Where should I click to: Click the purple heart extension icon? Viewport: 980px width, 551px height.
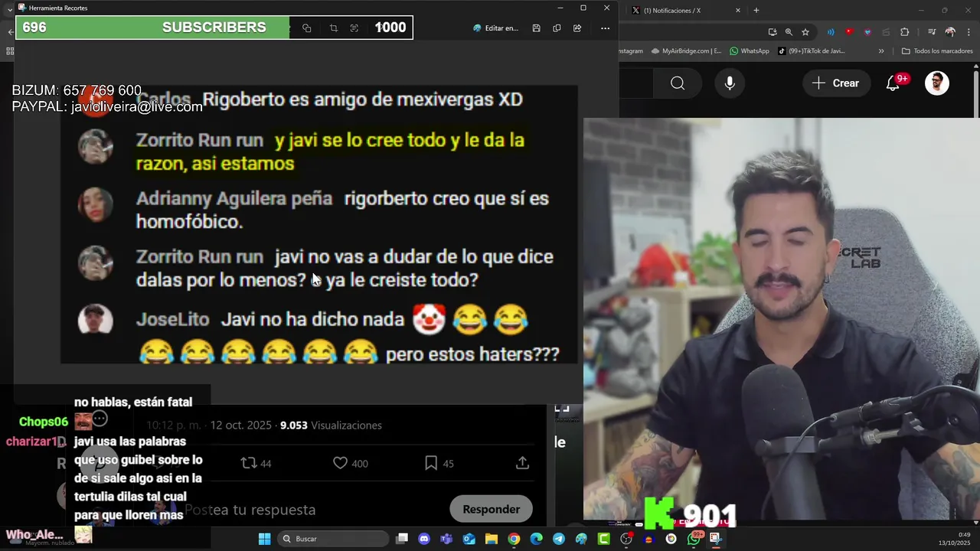[x=867, y=32]
